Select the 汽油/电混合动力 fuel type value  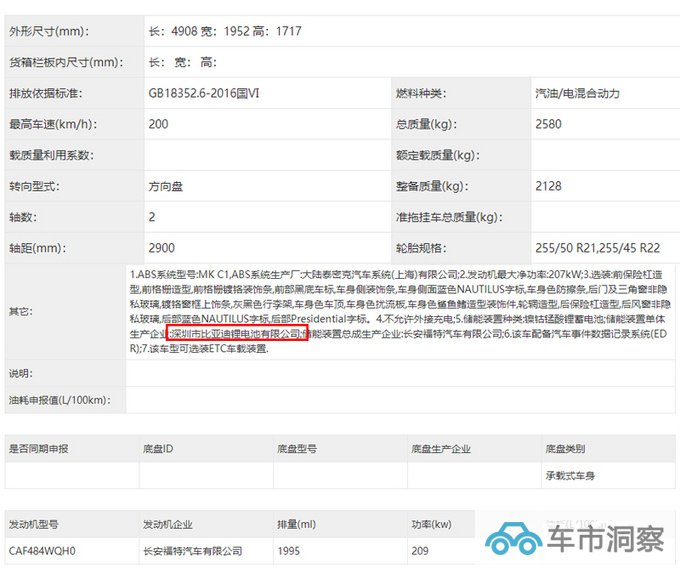pos(577,93)
